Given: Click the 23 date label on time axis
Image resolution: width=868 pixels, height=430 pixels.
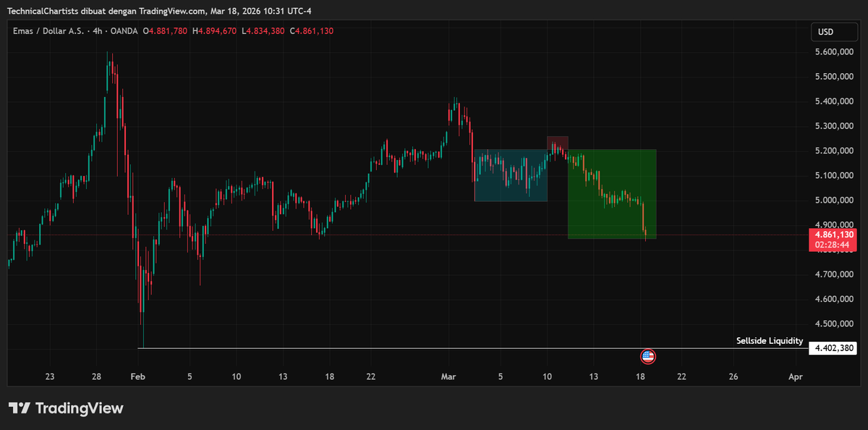Looking at the screenshot, I should pyautogui.click(x=50, y=376).
